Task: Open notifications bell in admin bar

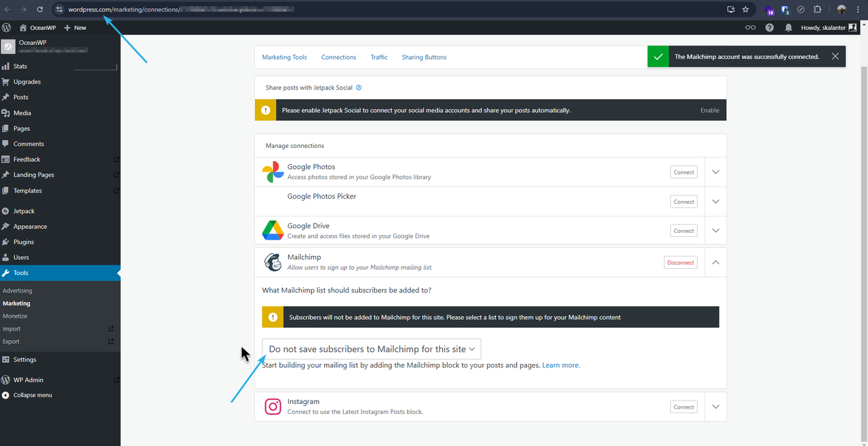Action: (x=789, y=28)
